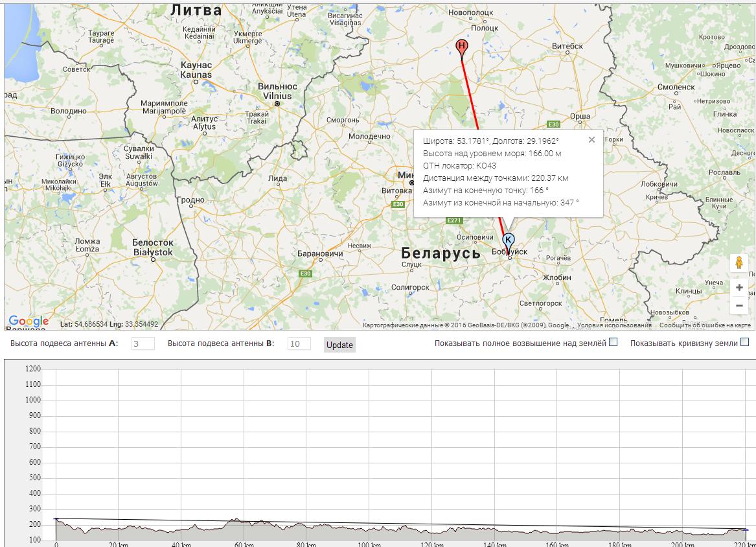Click the E271 road badge on map
Screen dimensions: 756x547
click(x=454, y=220)
